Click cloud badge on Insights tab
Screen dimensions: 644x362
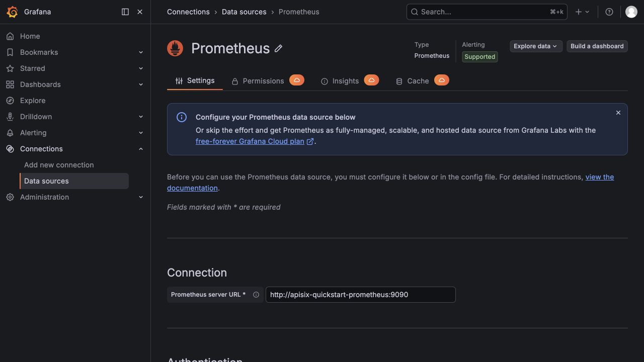[x=371, y=80]
